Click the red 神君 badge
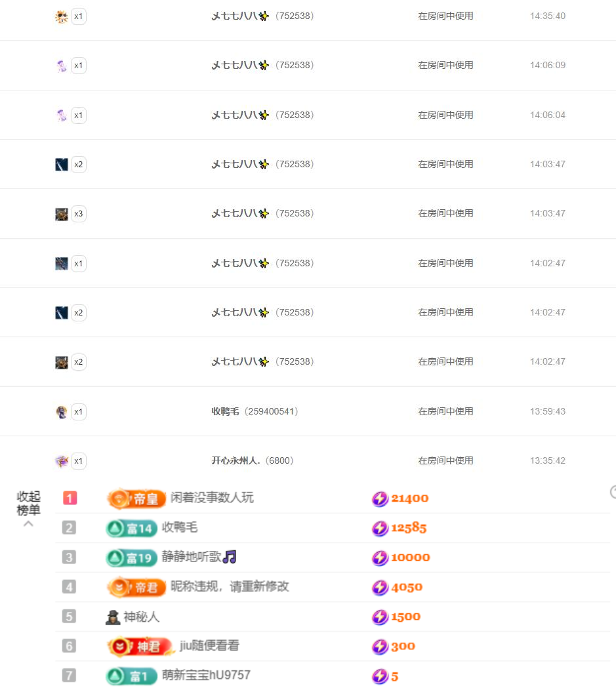This screenshot has height=690, width=616. point(140,647)
